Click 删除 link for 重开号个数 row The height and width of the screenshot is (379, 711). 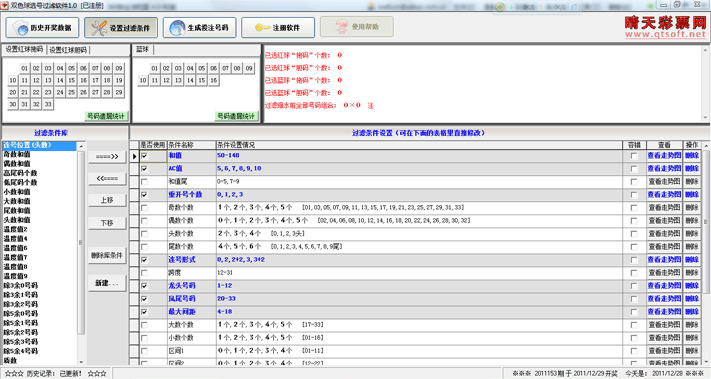point(692,194)
